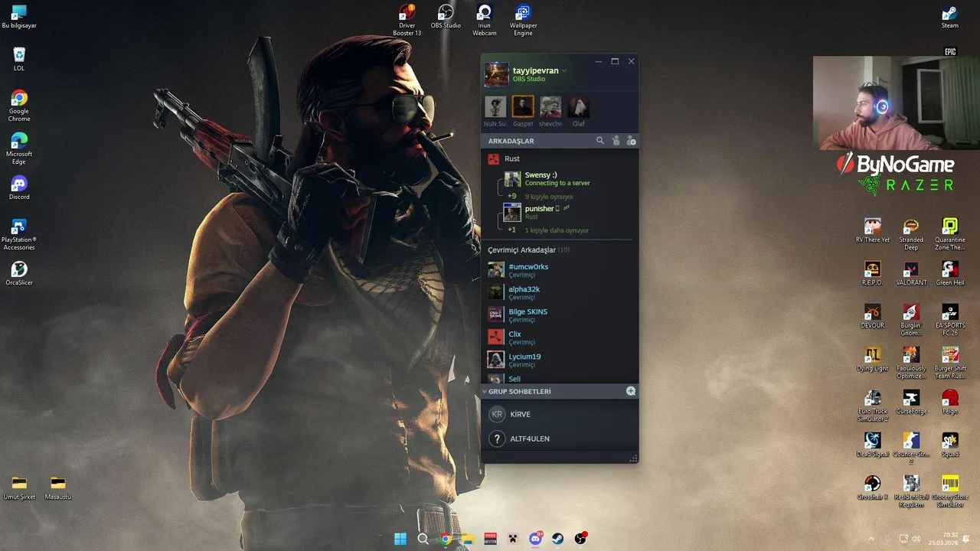Select the Euro Truck Simulator 2 icon
The width and height of the screenshot is (980, 551).
pyautogui.click(x=872, y=406)
